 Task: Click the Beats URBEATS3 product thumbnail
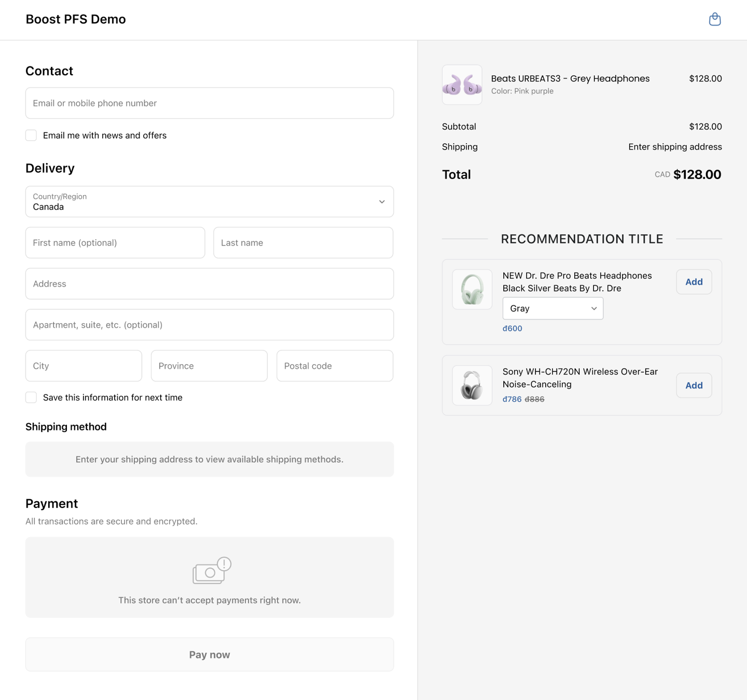coord(462,85)
